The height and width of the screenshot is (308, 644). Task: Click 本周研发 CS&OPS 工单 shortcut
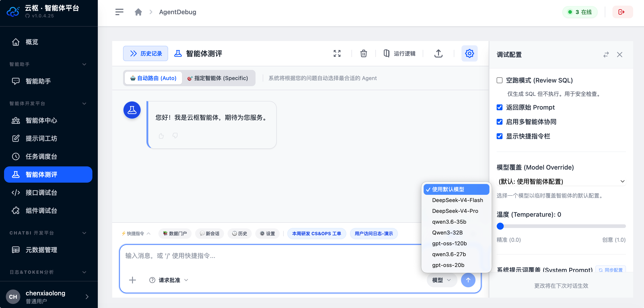tap(317, 233)
